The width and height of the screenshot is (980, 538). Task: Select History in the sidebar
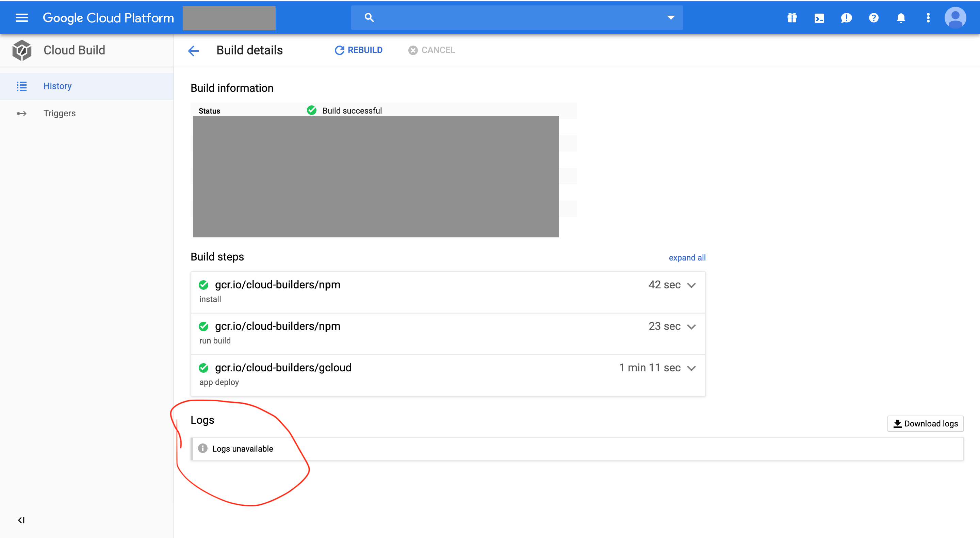[58, 86]
